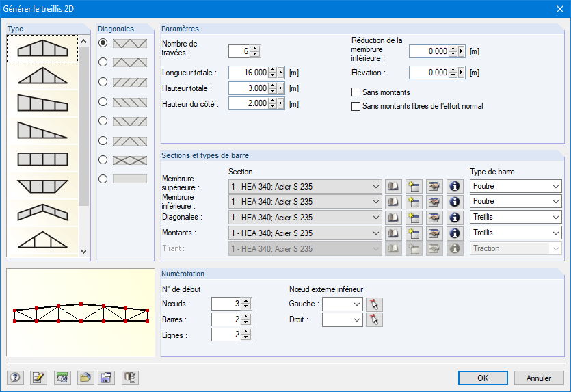571x392 pixels.
Task: Open section library for Membrure inférieure
Action: (x=393, y=202)
